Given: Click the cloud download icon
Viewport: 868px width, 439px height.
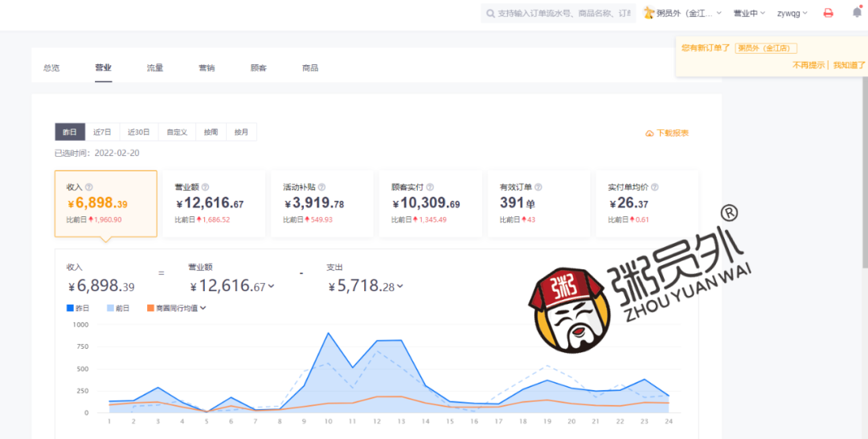Looking at the screenshot, I should tap(649, 133).
